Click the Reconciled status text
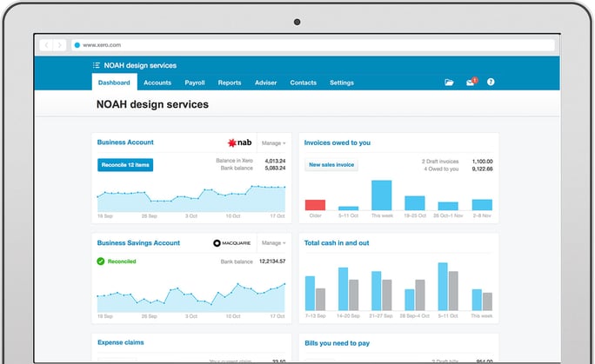This screenshot has height=364, width=595. point(122,261)
